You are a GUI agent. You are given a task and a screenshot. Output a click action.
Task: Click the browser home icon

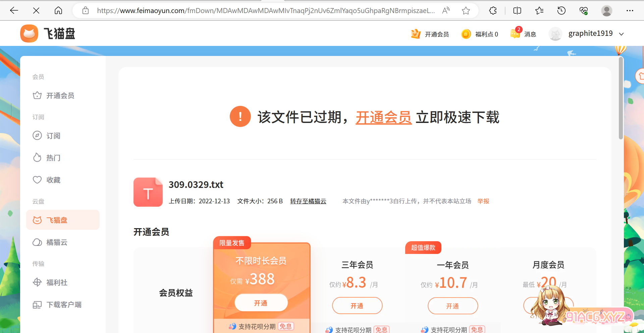click(58, 11)
